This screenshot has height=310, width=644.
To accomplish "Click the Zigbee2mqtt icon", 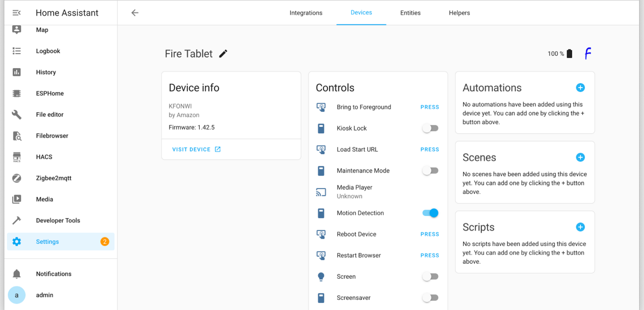I will pos(17,178).
